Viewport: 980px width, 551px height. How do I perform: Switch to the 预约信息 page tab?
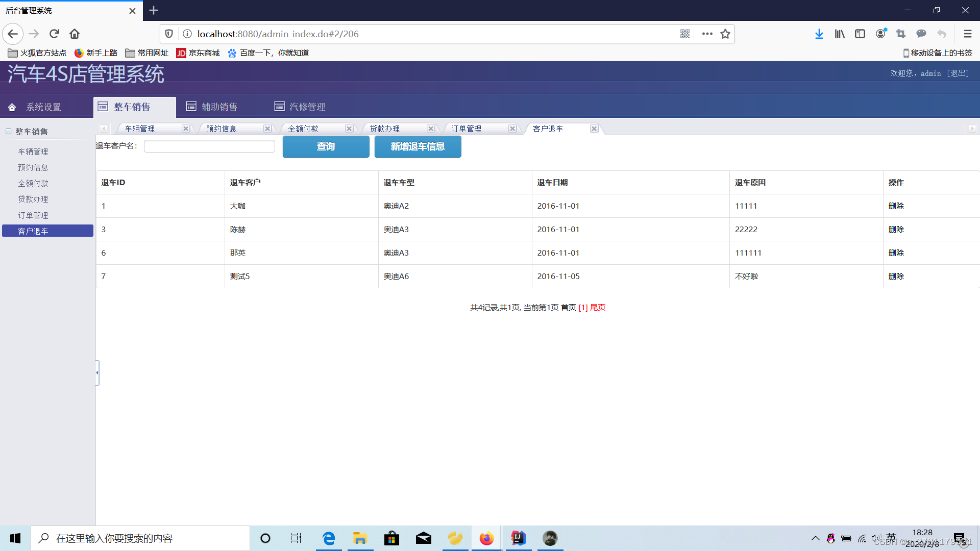pos(222,129)
